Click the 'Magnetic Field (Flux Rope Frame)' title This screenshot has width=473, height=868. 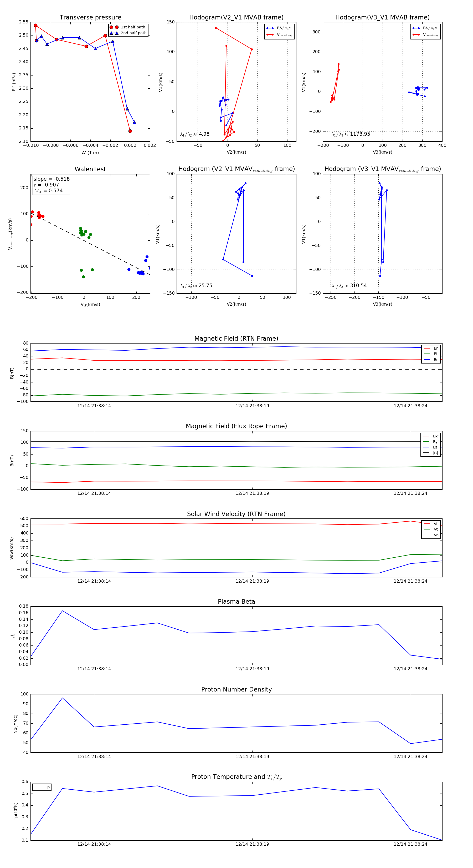(x=236, y=426)
